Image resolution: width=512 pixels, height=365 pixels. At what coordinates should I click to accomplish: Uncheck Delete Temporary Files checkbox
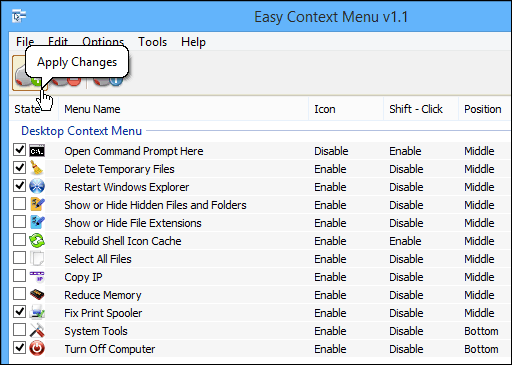point(19,168)
